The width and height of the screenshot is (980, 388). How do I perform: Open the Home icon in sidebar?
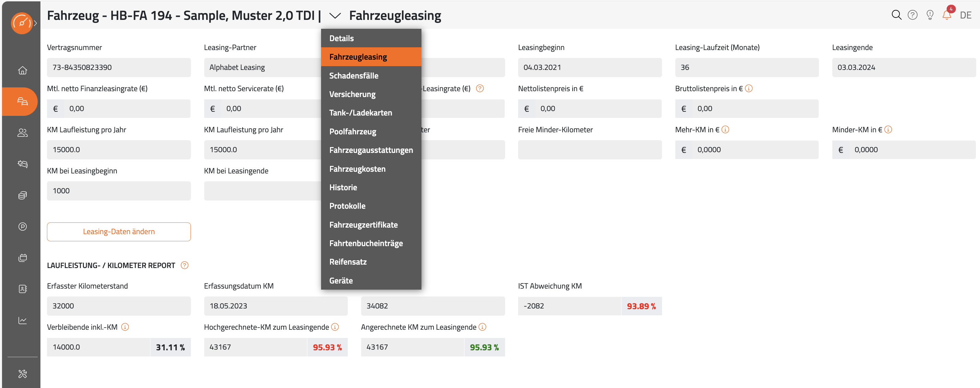click(x=23, y=70)
